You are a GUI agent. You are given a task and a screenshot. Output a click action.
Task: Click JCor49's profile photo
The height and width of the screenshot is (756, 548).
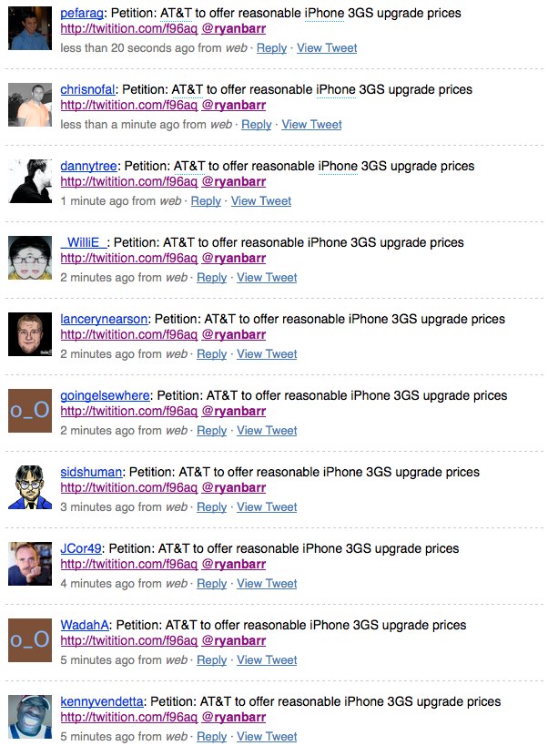[30, 564]
